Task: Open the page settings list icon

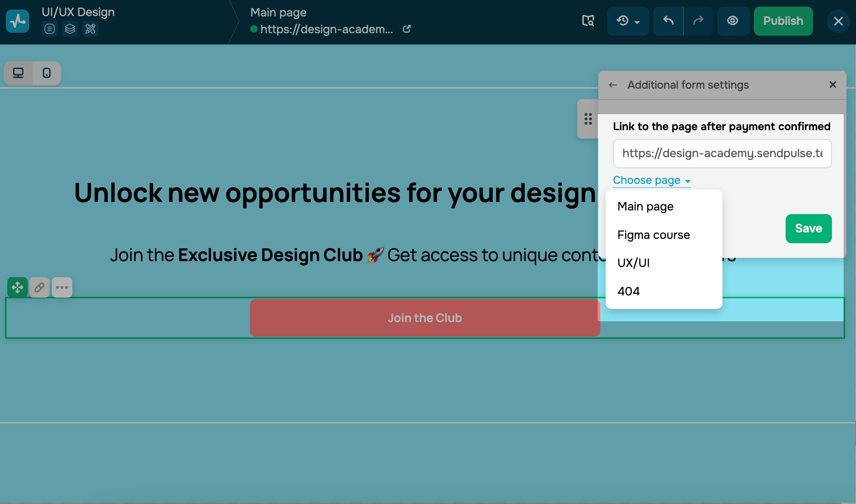Action: [50, 29]
